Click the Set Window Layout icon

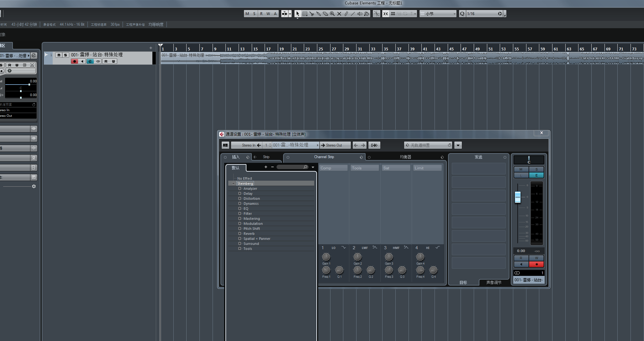(x=225, y=145)
